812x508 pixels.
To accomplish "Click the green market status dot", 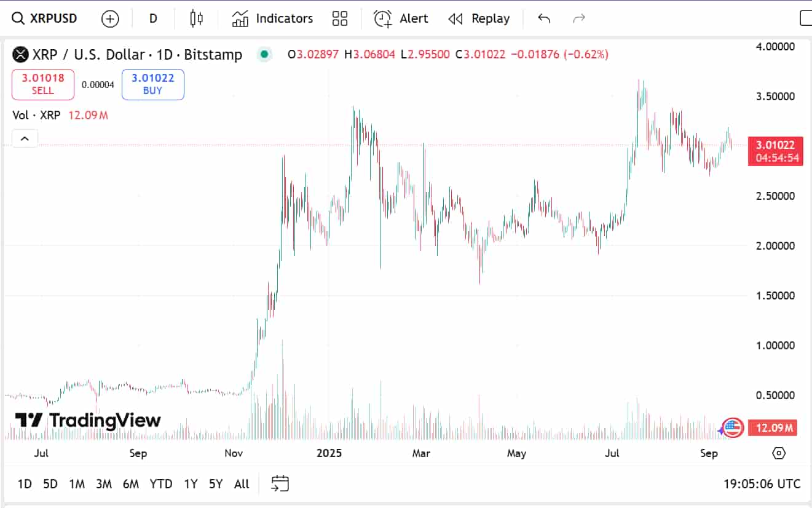I will click(x=264, y=54).
